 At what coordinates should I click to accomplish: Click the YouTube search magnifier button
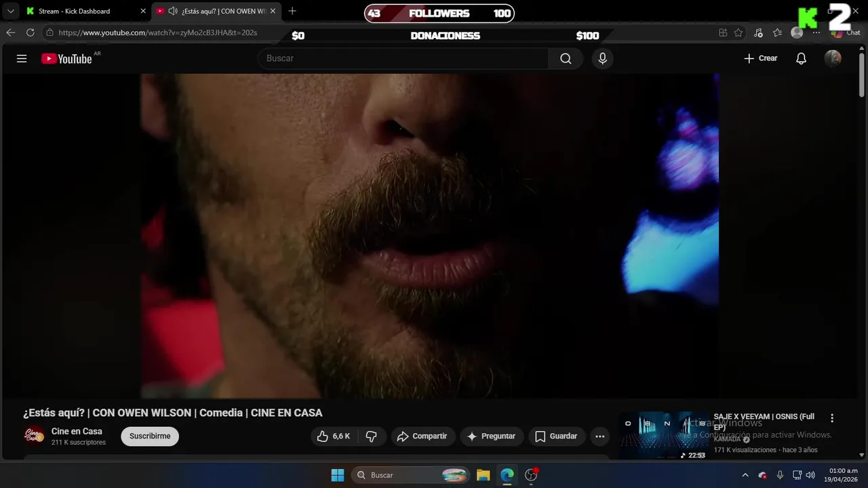pos(566,58)
